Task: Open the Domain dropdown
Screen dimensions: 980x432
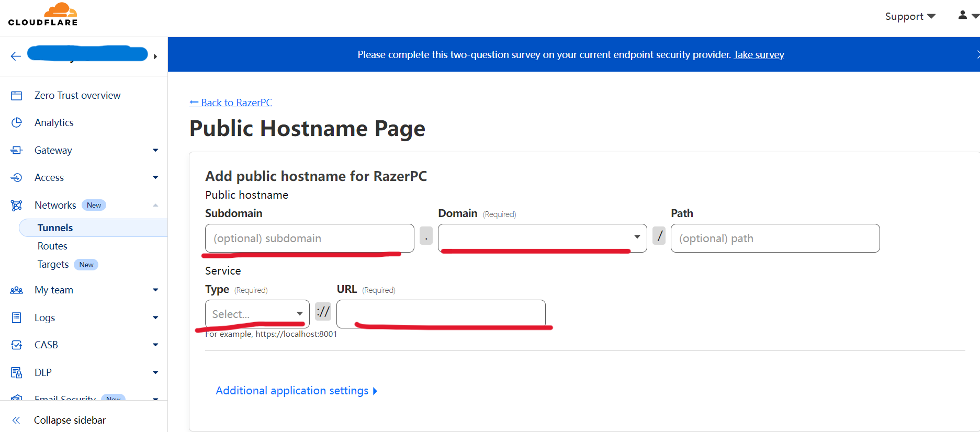Action: click(543, 238)
